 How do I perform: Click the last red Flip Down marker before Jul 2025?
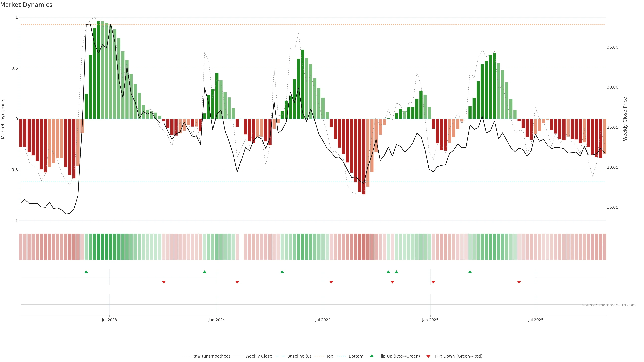519,282
